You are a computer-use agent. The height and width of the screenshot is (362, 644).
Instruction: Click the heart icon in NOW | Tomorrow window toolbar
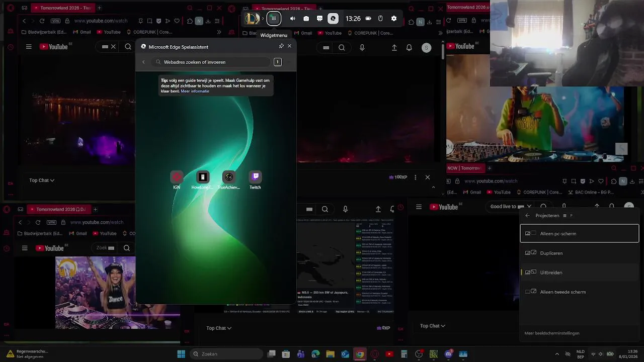click(601, 181)
